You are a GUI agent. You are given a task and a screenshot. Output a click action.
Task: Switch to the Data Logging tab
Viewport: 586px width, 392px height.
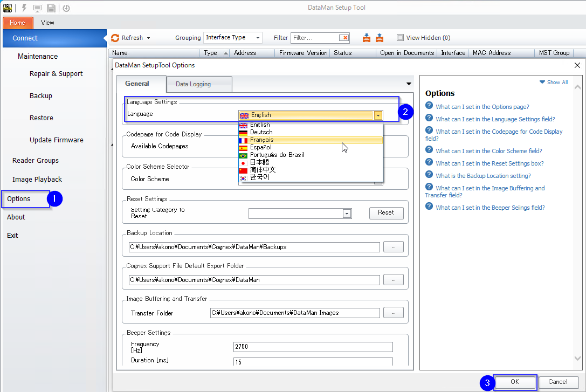(199, 84)
